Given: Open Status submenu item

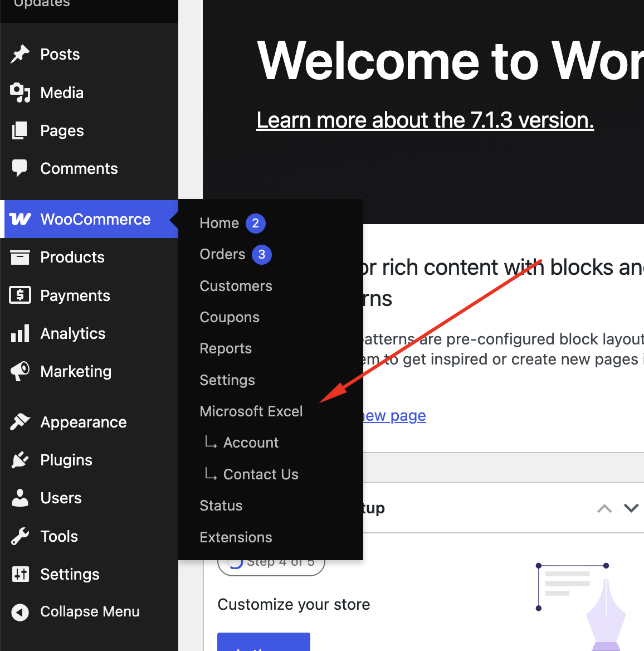Looking at the screenshot, I should click(x=221, y=506).
